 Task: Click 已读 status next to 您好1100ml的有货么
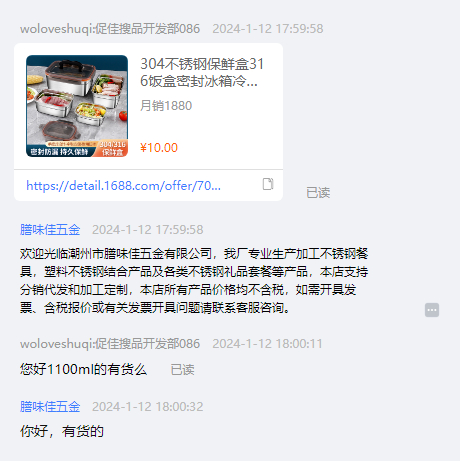182,370
